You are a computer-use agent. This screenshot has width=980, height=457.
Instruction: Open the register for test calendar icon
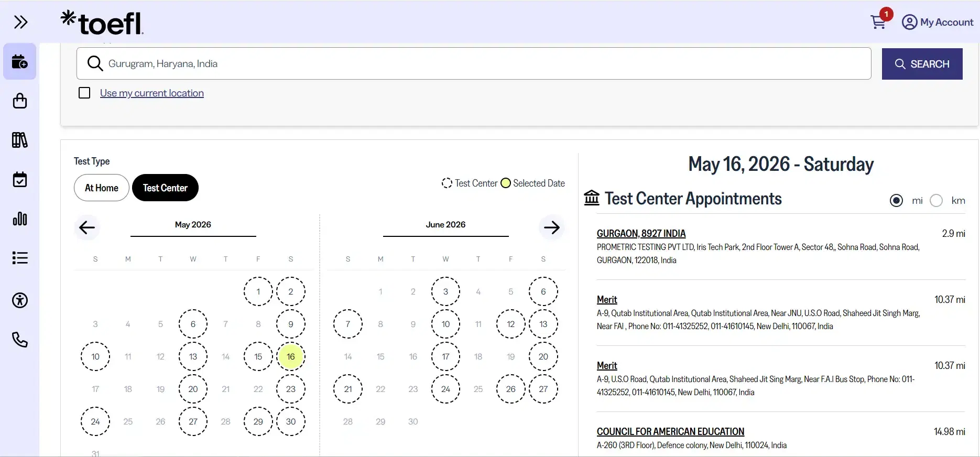click(x=20, y=62)
